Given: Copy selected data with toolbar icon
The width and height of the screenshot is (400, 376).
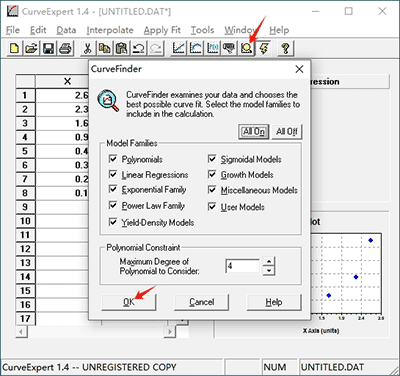Looking at the screenshot, I should pos(105,49).
